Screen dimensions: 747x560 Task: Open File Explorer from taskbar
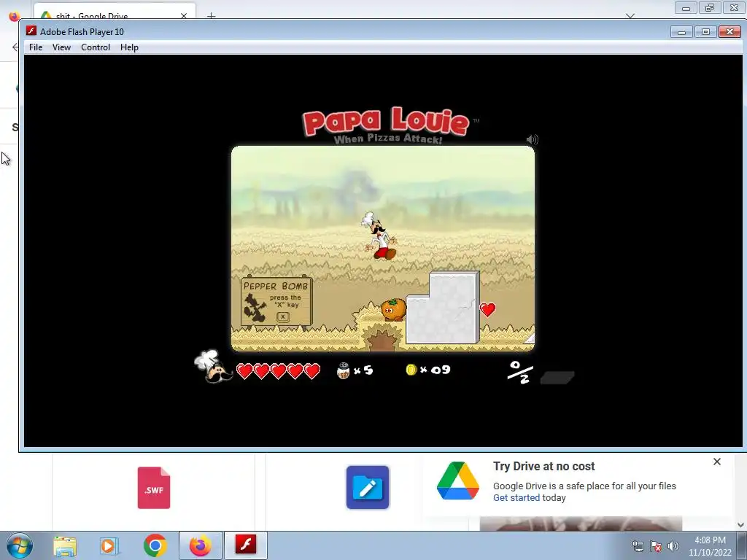coord(65,546)
